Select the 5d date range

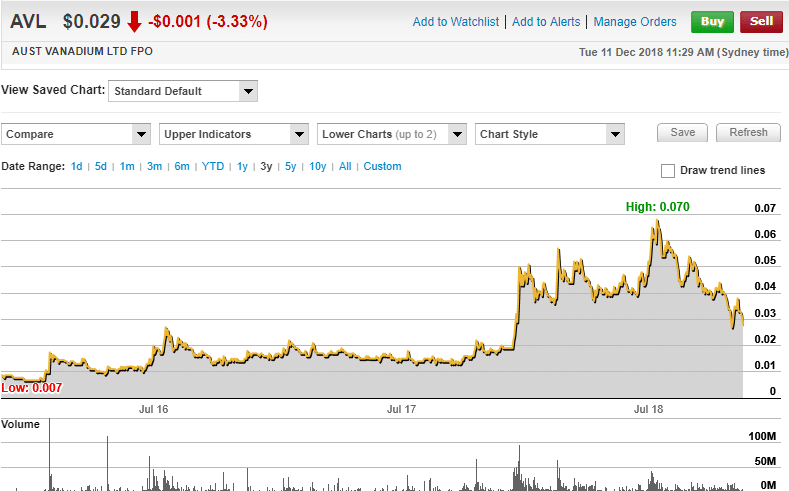coord(101,167)
